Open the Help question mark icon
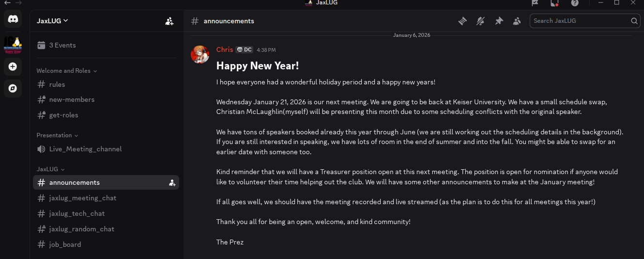The image size is (644, 259). tap(575, 3)
